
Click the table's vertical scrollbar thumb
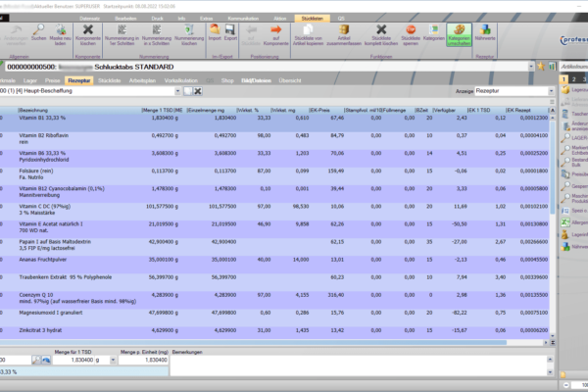tap(553, 167)
